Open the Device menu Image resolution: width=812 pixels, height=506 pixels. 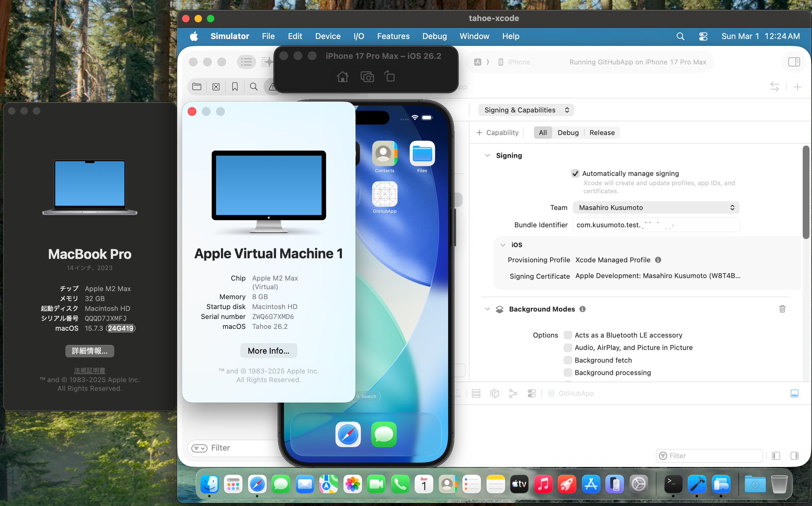pos(328,37)
